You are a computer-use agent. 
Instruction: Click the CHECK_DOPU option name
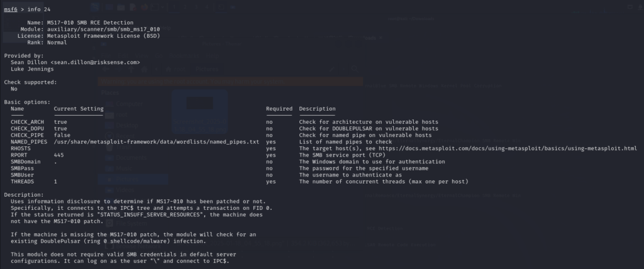tap(27, 128)
